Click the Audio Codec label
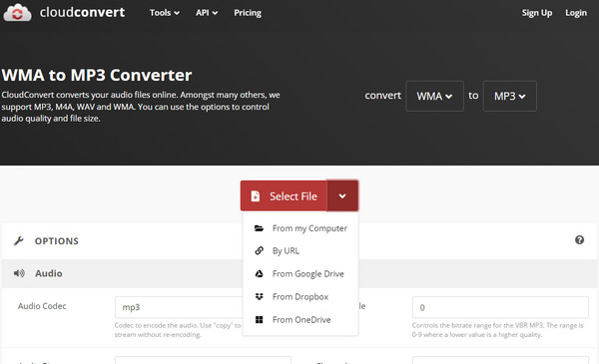Screen dimensions: 599x364 click(x=42, y=306)
